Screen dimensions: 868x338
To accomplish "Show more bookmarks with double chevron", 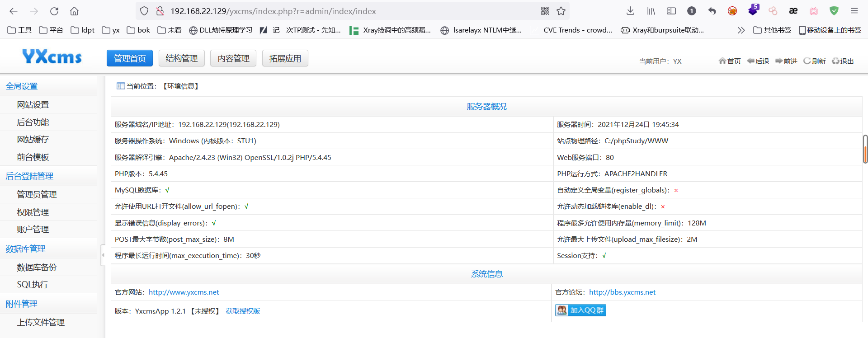I will pos(741,30).
